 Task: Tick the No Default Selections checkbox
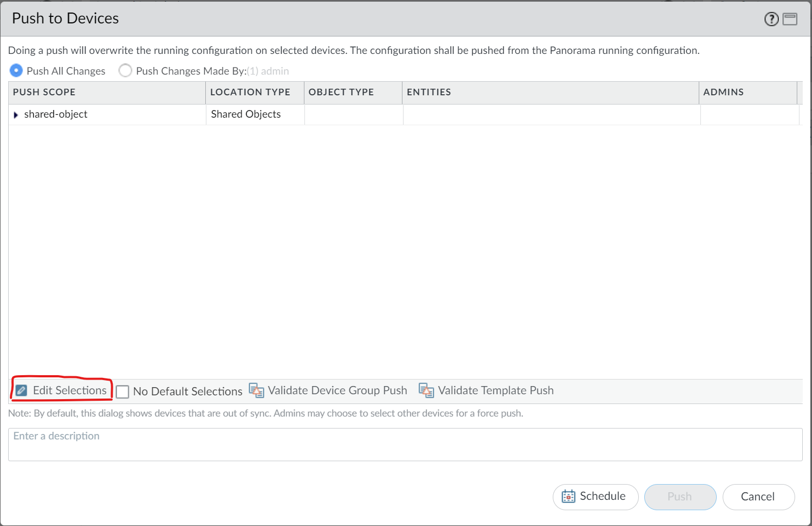123,392
